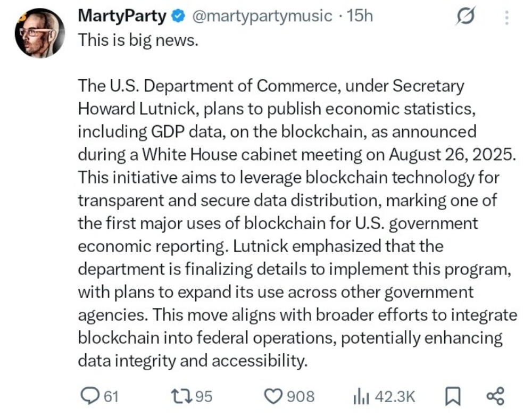Click the orange badge on the avatar
The image size is (532, 416).
[21, 16]
